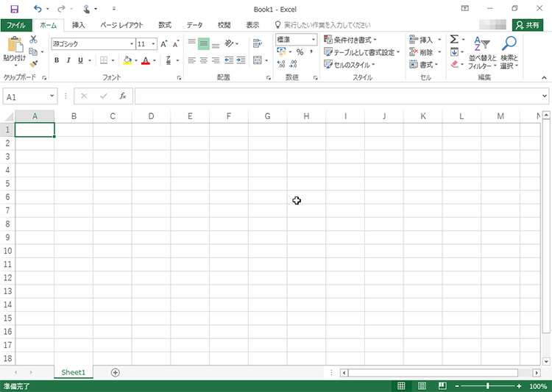This screenshot has width=552, height=392.
Task: Switch to the 挿入 ribbon tab
Action: click(x=78, y=25)
